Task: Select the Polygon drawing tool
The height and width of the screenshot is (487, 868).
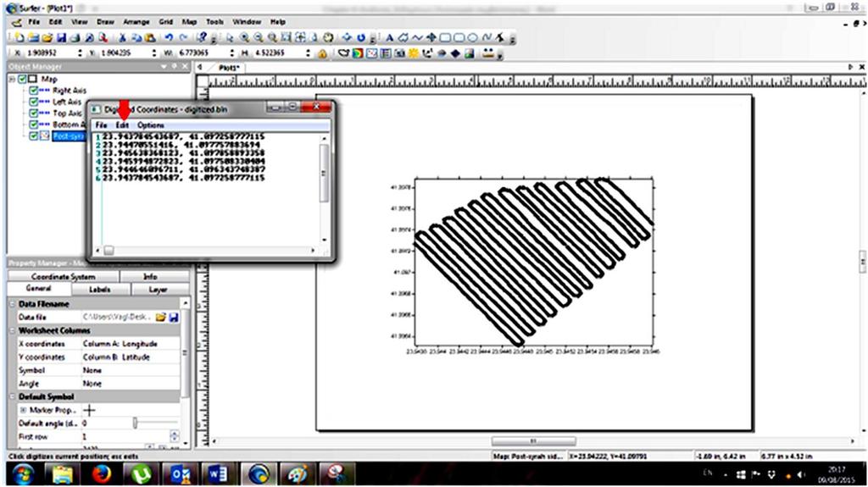Action: 403,37
